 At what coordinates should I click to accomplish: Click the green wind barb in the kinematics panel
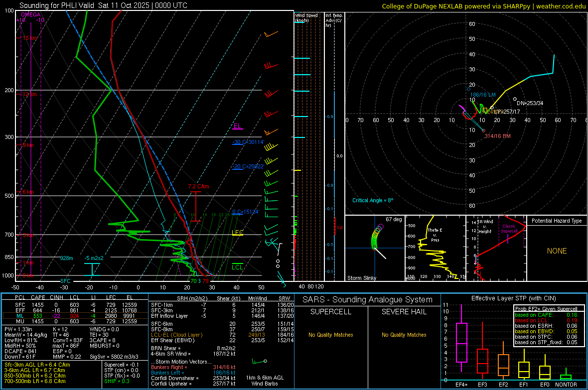(259, 362)
